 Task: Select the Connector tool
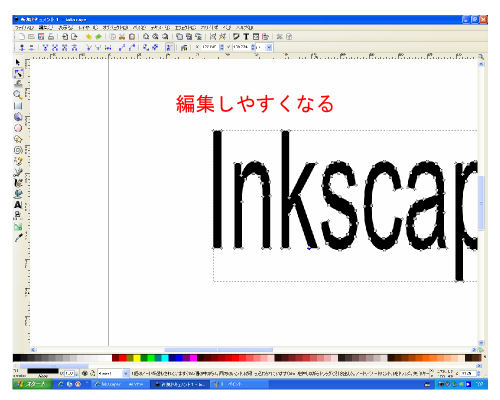[x=18, y=216]
